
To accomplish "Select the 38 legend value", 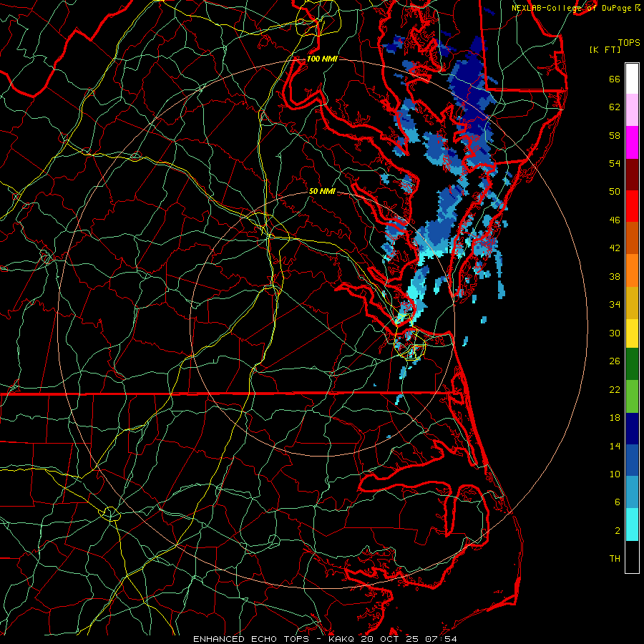I will [615, 277].
